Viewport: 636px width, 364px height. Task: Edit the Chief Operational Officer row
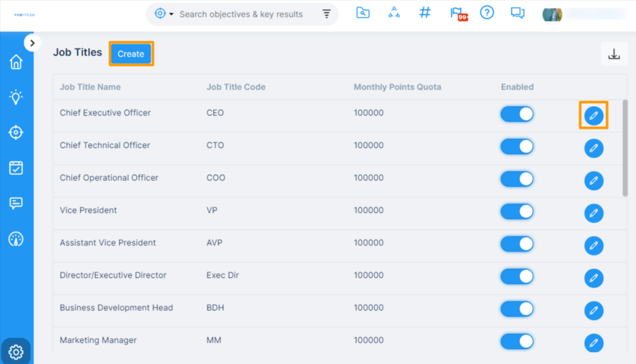coord(593,180)
